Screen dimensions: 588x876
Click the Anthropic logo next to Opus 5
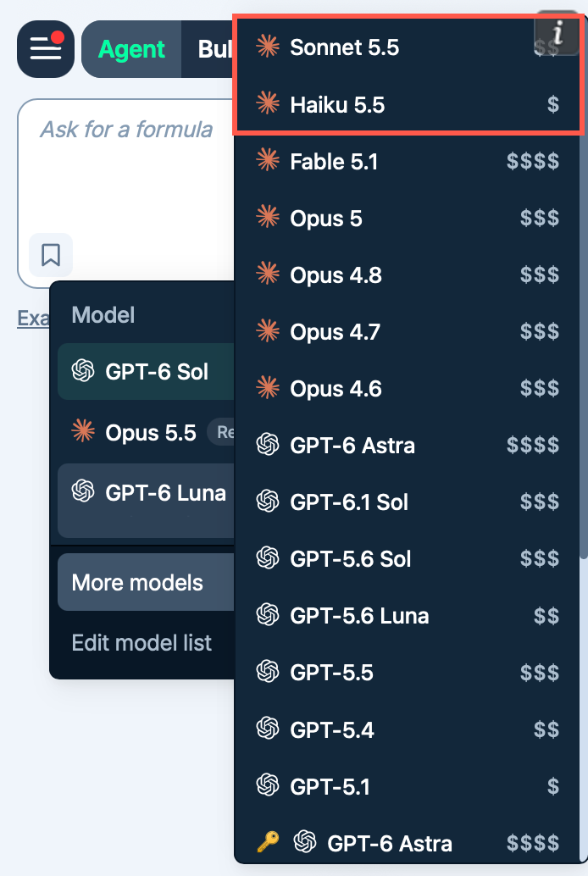(268, 218)
